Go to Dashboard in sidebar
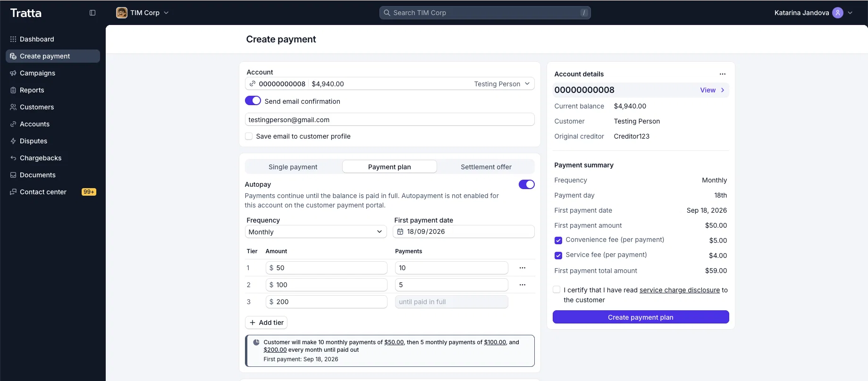868x381 pixels. (53, 39)
